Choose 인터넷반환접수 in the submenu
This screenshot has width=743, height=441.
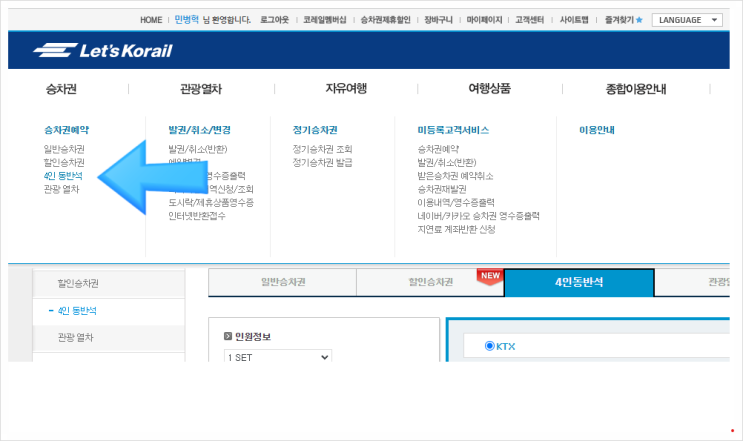(x=197, y=216)
